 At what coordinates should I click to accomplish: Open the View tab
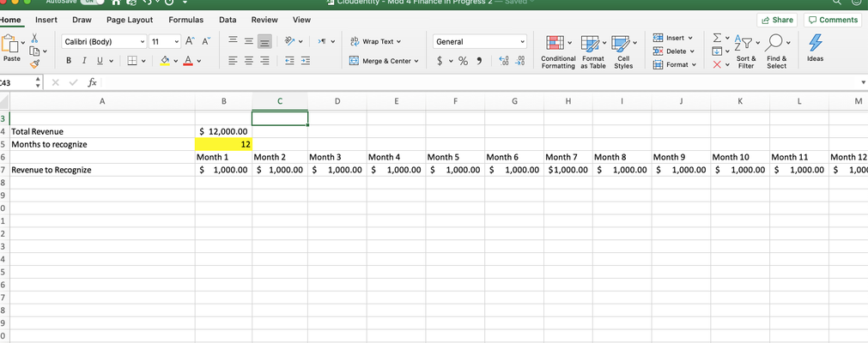[301, 20]
